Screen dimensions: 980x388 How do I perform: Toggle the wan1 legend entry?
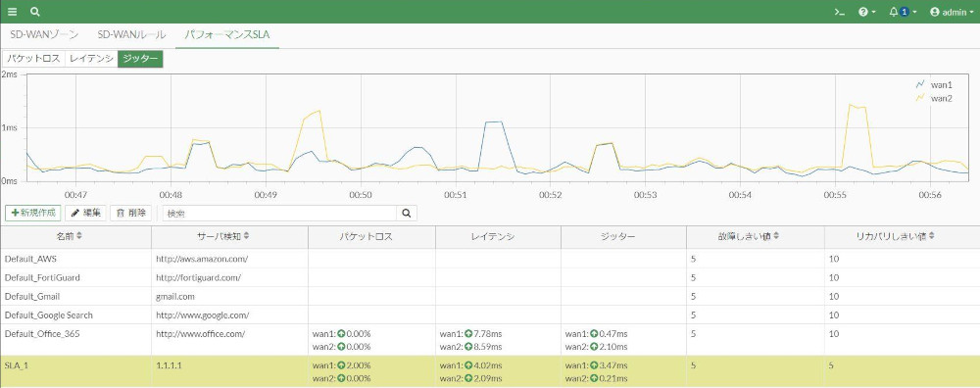[x=933, y=84]
